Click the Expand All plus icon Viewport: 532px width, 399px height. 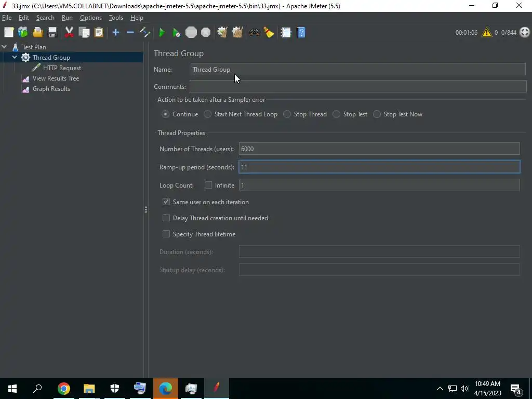pos(116,32)
